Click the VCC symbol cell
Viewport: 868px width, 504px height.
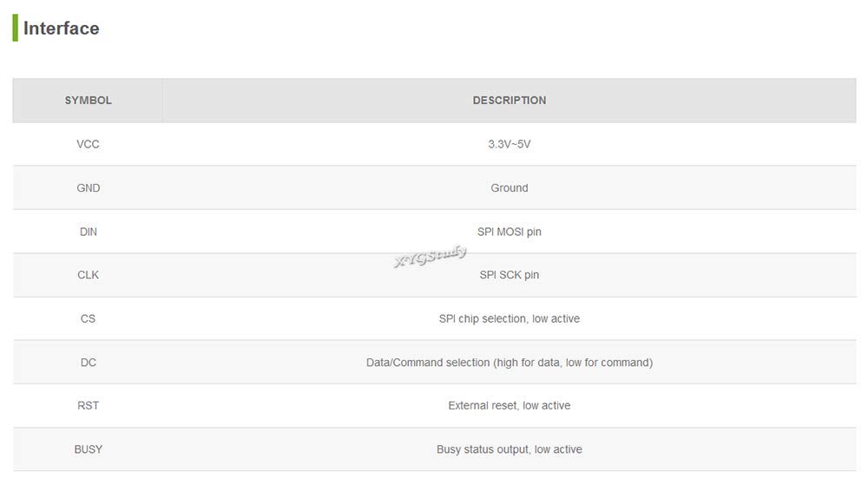click(88, 144)
